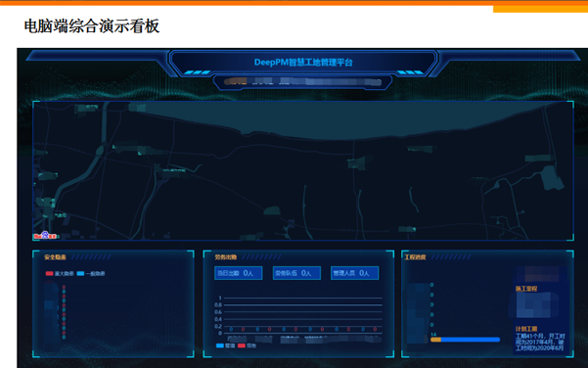Viewport: 588px width, 368px height.
Task: Click the 工期41个月 schedule description text
Action: point(540,342)
